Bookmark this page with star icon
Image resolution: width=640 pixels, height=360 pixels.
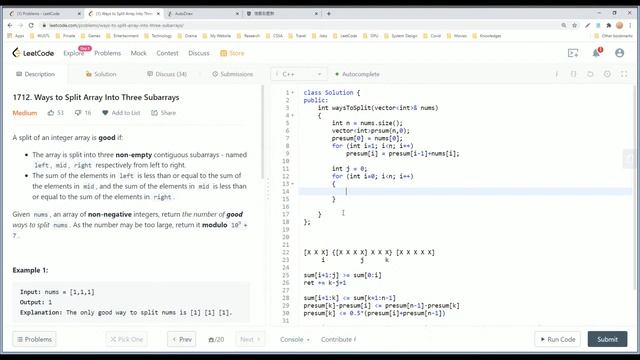[x=574, y=25]
